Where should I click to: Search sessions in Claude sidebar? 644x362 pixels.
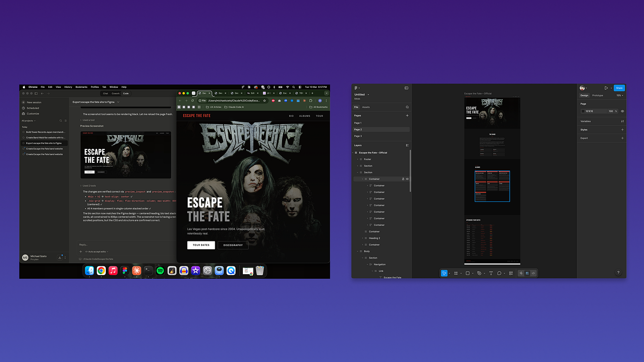[x=60, y=121]
